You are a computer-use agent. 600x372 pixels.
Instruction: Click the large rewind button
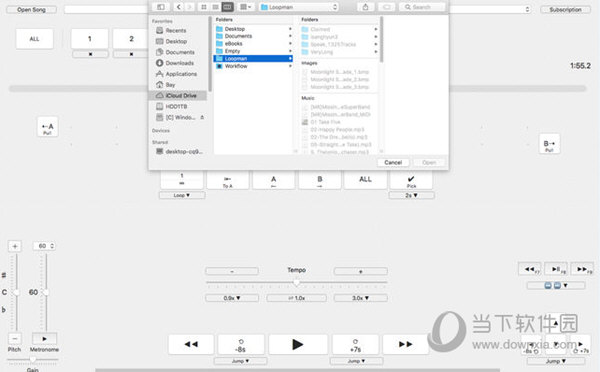[191, 344]
